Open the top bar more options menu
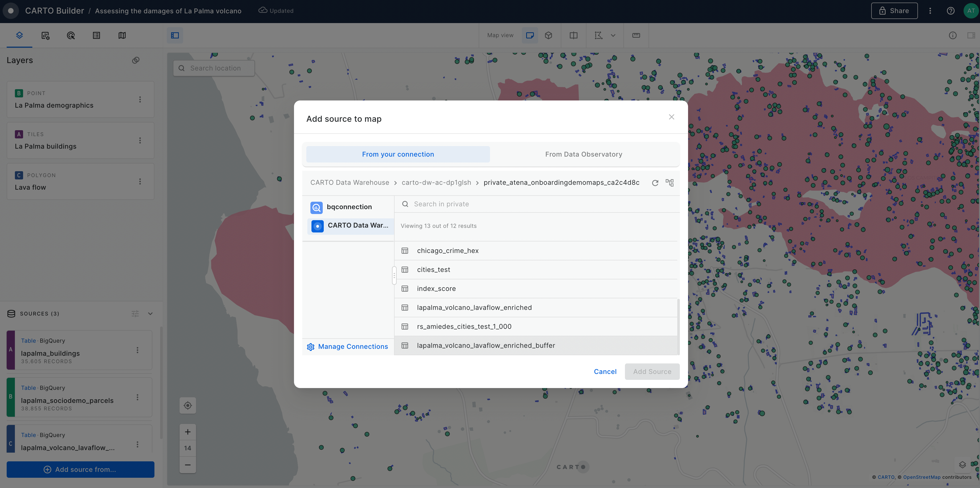Image resolution: width=980 pixels, height=488 pixels. tap(930, 11)
